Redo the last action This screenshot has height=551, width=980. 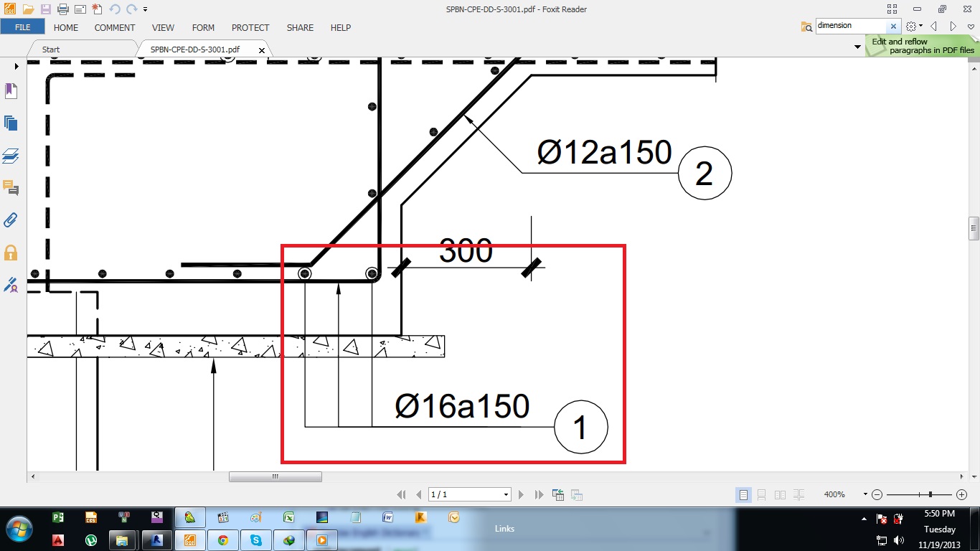click(x=131, y=9)
